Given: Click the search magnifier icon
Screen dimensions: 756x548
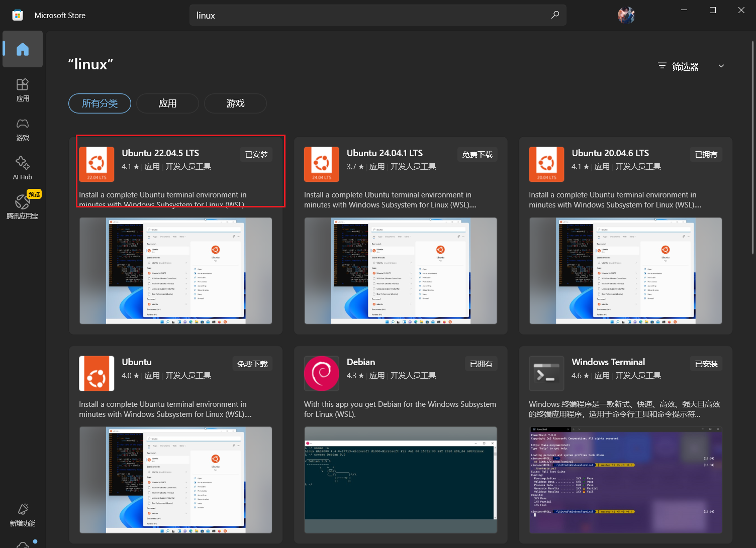Looking at the screenshot, I should pos(555,15).
